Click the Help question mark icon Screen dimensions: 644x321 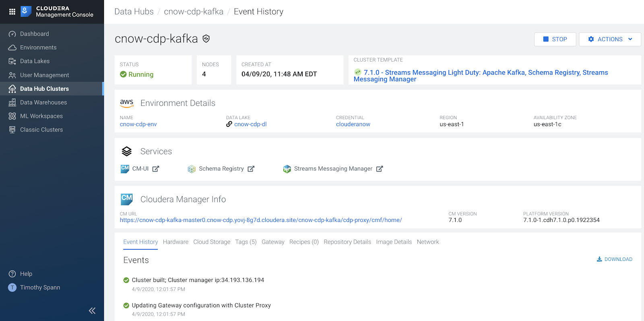(12, 274)
